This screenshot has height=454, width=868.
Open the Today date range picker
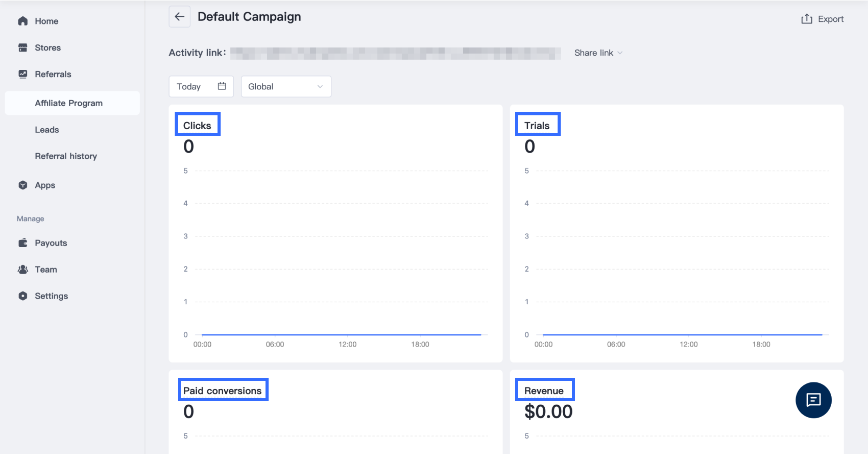(189, 86)
